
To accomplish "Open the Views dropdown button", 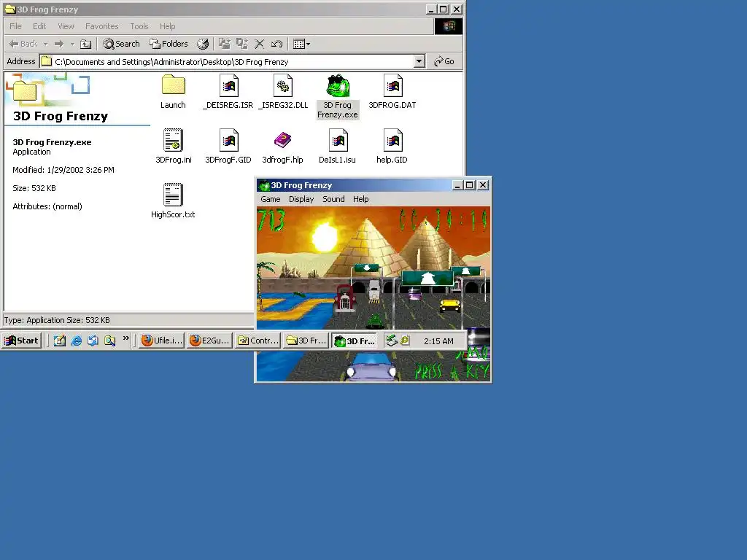I will click(301, 44).
